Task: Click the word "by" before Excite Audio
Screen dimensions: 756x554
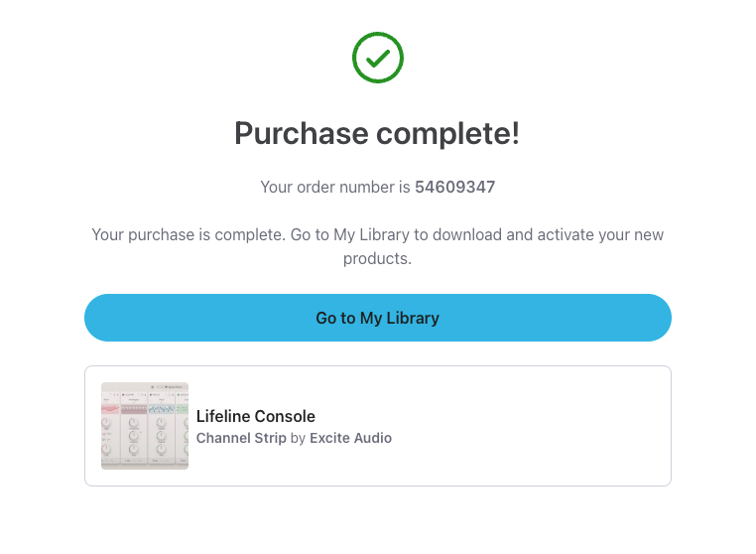Action: coord(298,438)
